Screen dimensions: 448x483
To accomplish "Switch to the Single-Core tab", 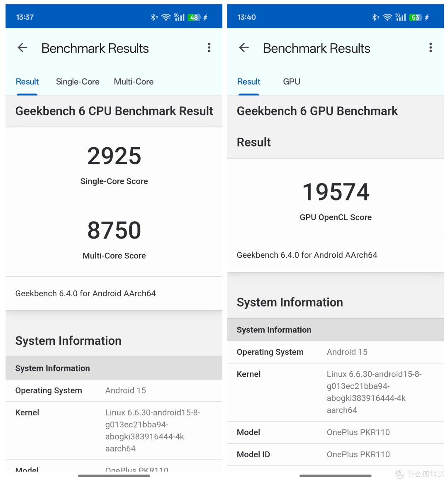I will (x=78, y=82).
